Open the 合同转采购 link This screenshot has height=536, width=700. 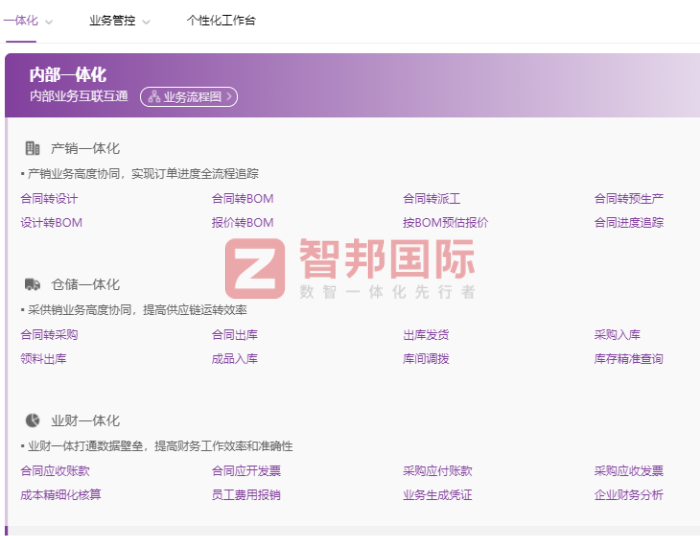click(x=49, y=335)
